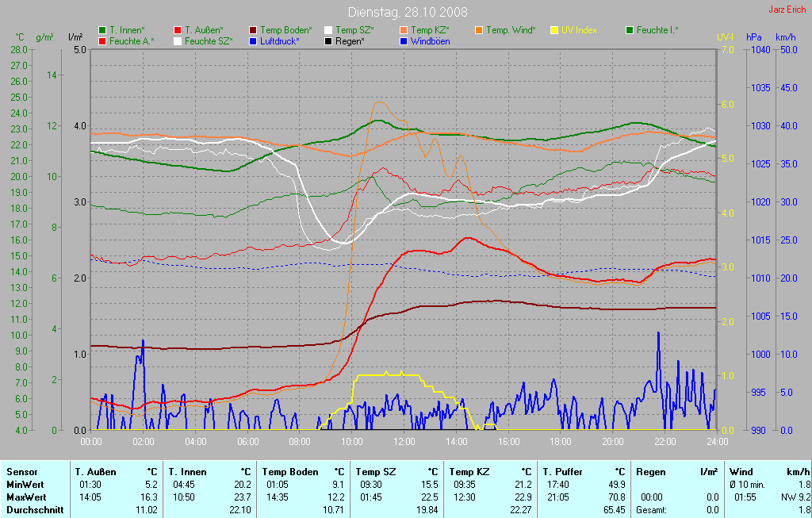
Task: Click the green T. Innen legend swatch
Action: tap(102, 30)
